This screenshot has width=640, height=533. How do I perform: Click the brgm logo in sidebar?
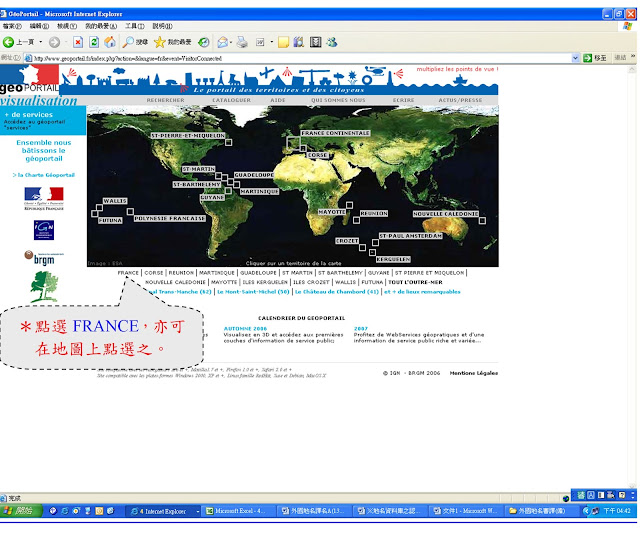pyautogui.click(x=44, y=258)
